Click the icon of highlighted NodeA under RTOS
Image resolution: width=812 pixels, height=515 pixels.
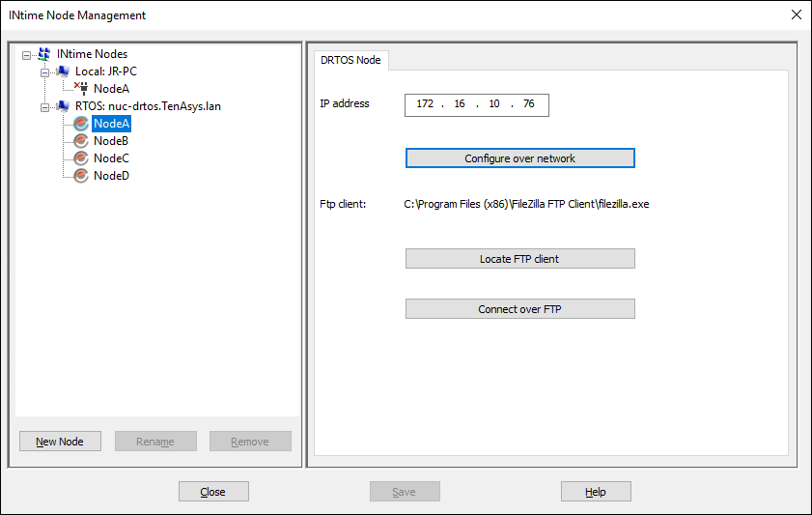pyautogui.click(x=81, y=124)
